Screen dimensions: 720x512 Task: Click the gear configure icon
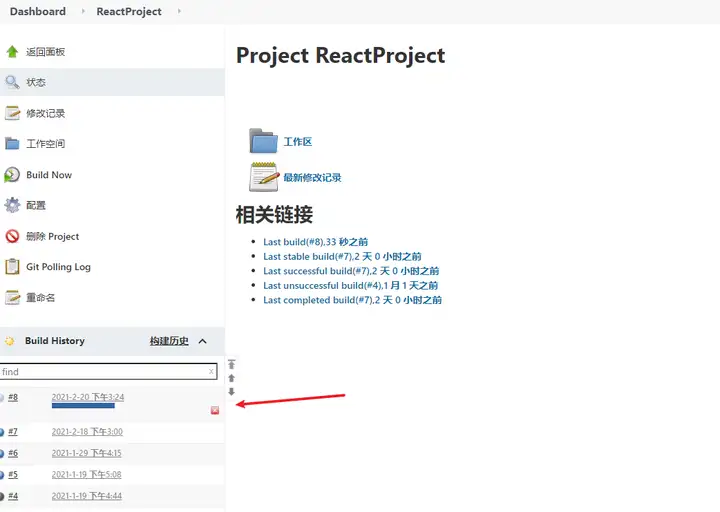pos(12,205)
